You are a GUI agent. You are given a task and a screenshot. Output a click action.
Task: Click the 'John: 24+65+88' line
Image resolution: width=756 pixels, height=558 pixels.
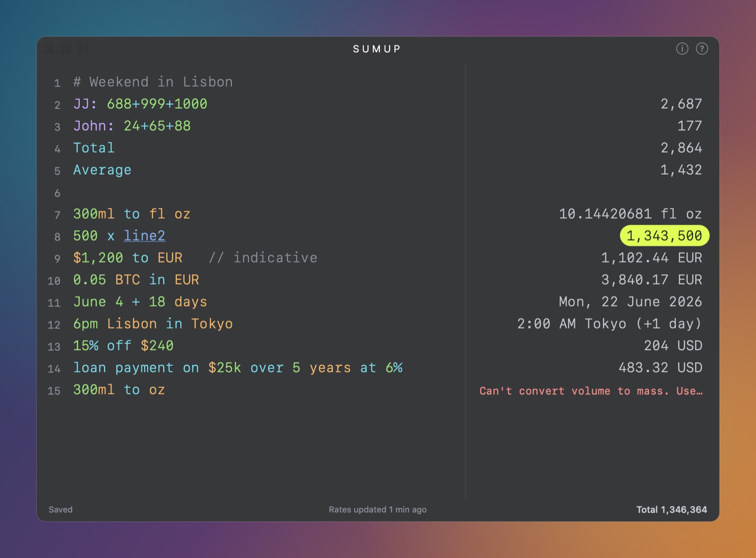[132, 126]
